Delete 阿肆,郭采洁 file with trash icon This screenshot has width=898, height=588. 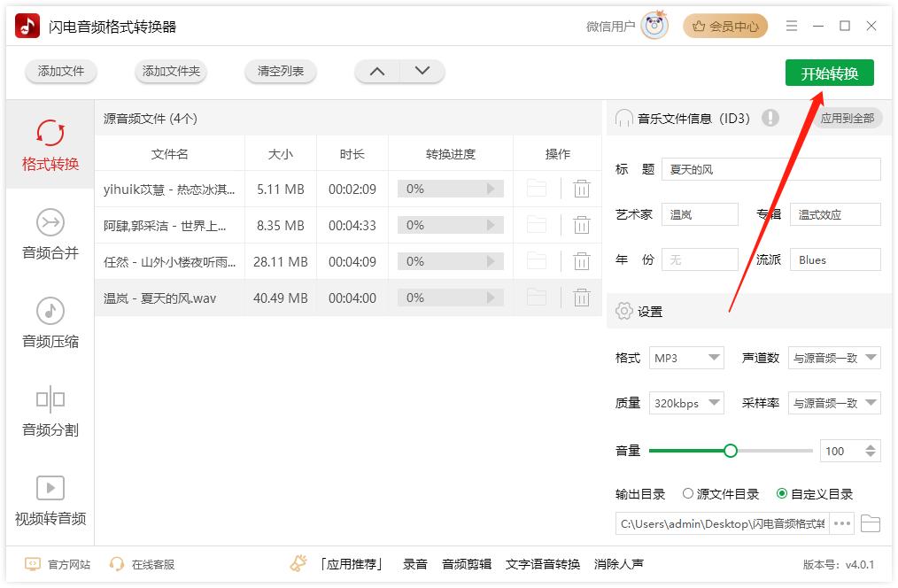582,225
